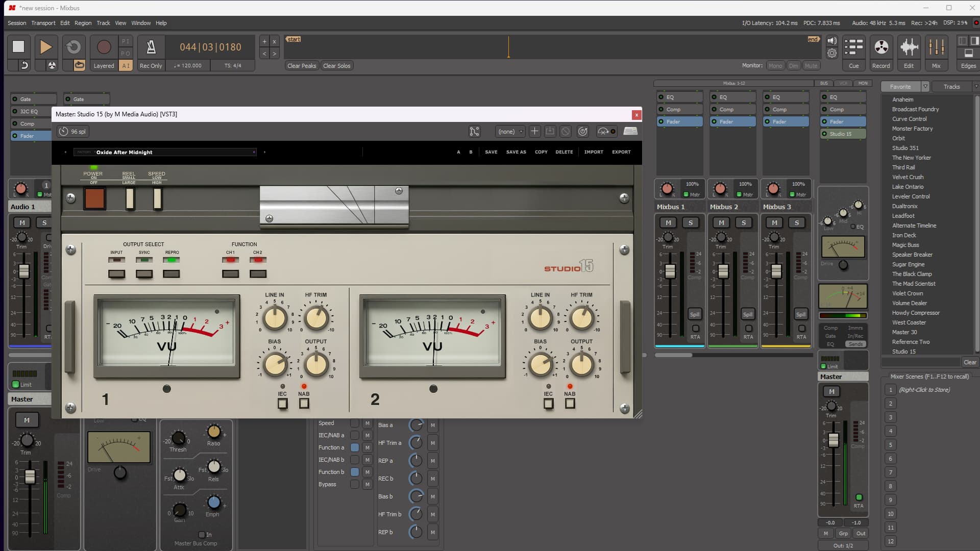Toggle the metronome click icon
This screenshot has width=980, height=551.
[x=151, y=47]
